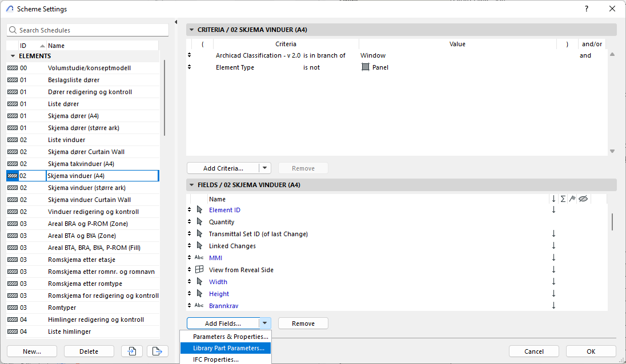Open the Add Criteria dropdown arrow
Image resolution: width=626 pixels, height=364 pixels.
click(264, 168)
